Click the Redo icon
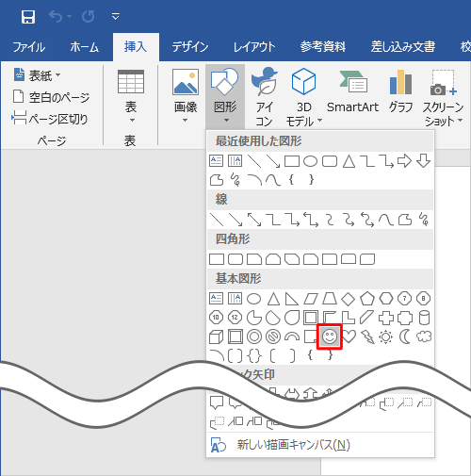Screen dimensions: 471x476 point(89,16)
